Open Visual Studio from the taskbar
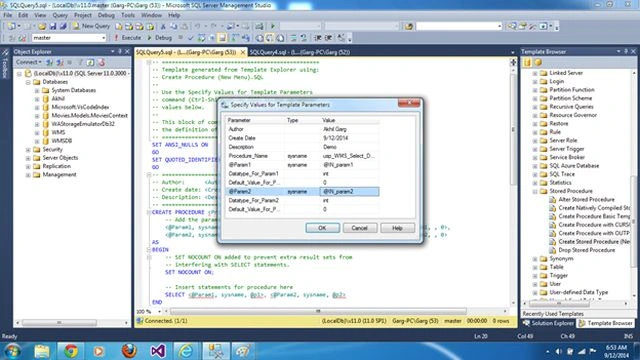Viewport: 640px width, 360px height. [x=158, y=351]
